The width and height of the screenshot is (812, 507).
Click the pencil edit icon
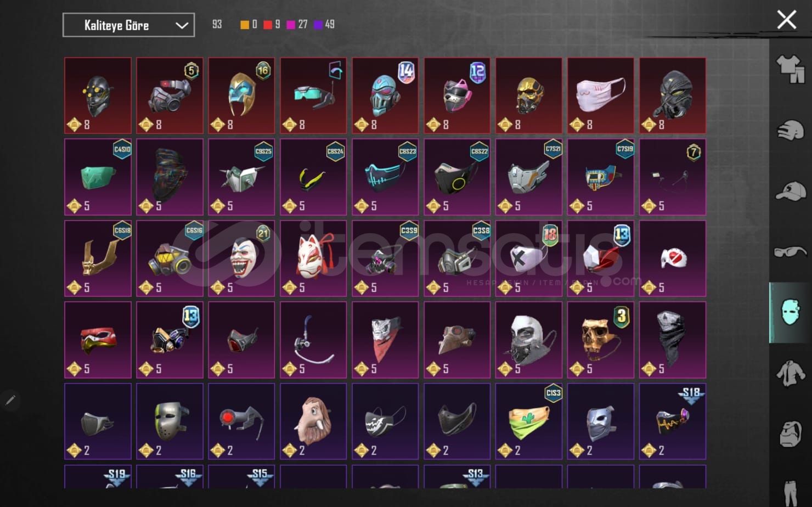click(x=10, y=401)
